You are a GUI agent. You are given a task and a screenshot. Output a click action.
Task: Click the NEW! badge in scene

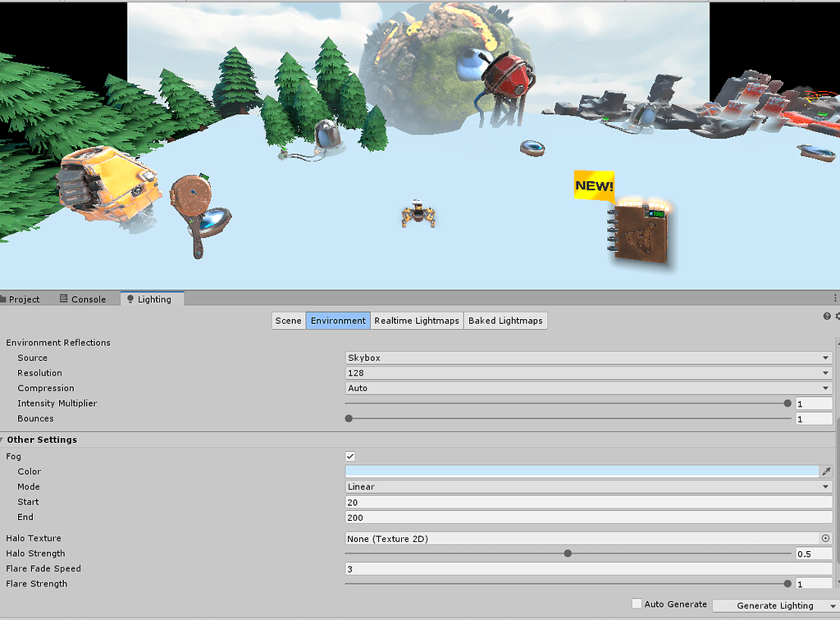(594, 185)
